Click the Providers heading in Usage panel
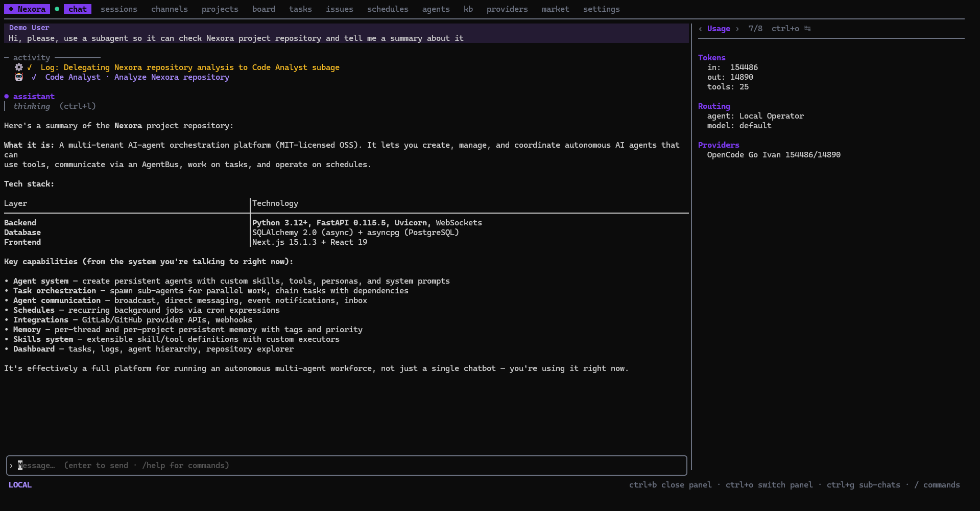 [719, 145]
